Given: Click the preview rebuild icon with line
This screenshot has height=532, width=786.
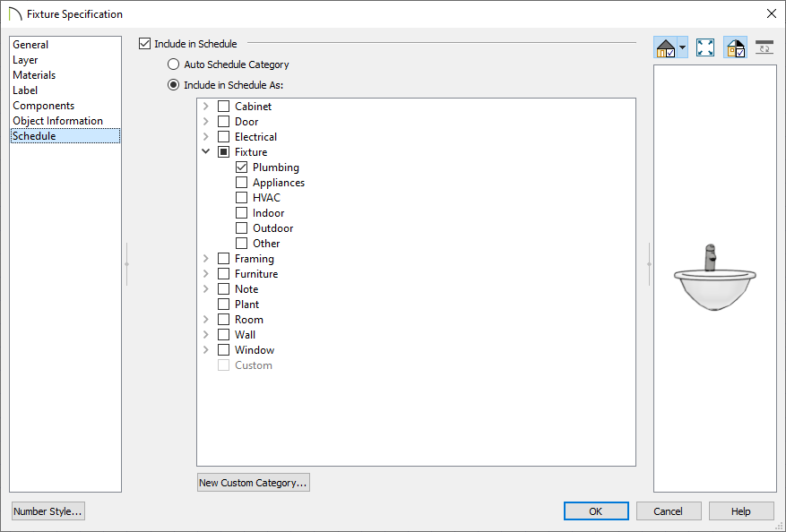Looking at the screenshot, I should [764, 48].
